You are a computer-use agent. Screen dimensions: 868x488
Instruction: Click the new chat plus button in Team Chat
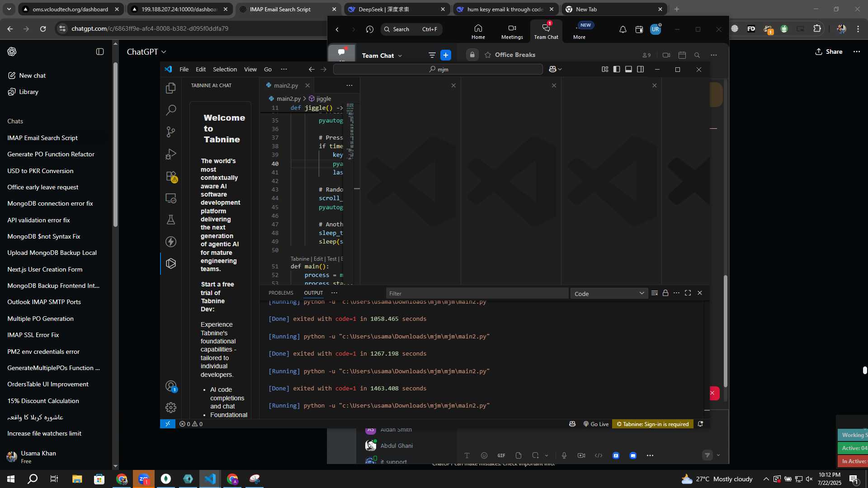[x=446, y=55]
